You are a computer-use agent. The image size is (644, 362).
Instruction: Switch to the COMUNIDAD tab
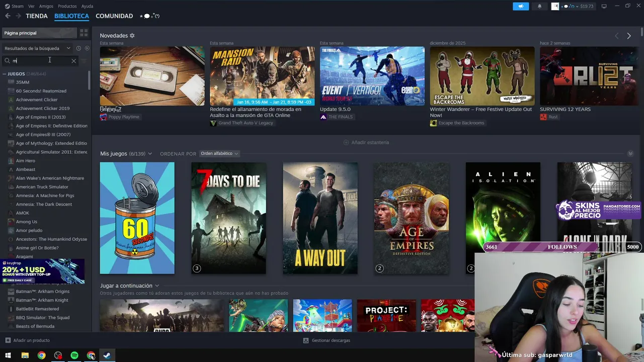(114, 16)
